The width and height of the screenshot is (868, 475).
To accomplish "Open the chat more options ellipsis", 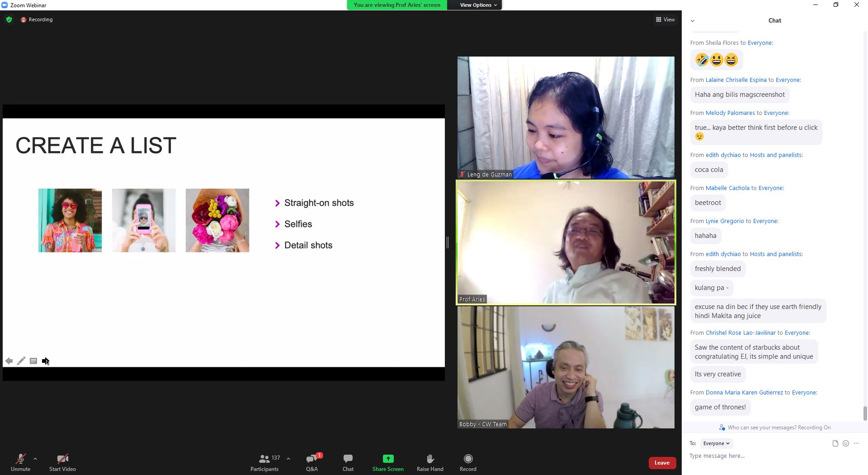I will 856,443.
